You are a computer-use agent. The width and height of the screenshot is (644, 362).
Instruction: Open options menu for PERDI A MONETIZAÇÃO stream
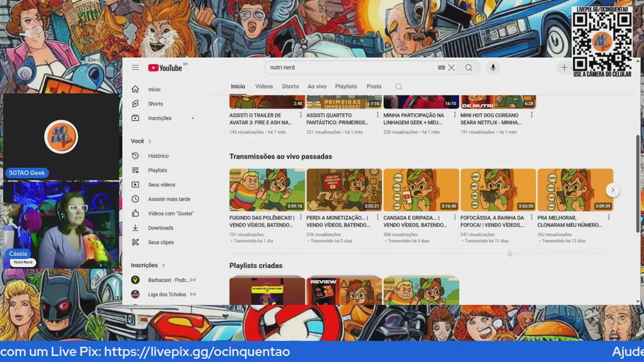tap(378, 218)
